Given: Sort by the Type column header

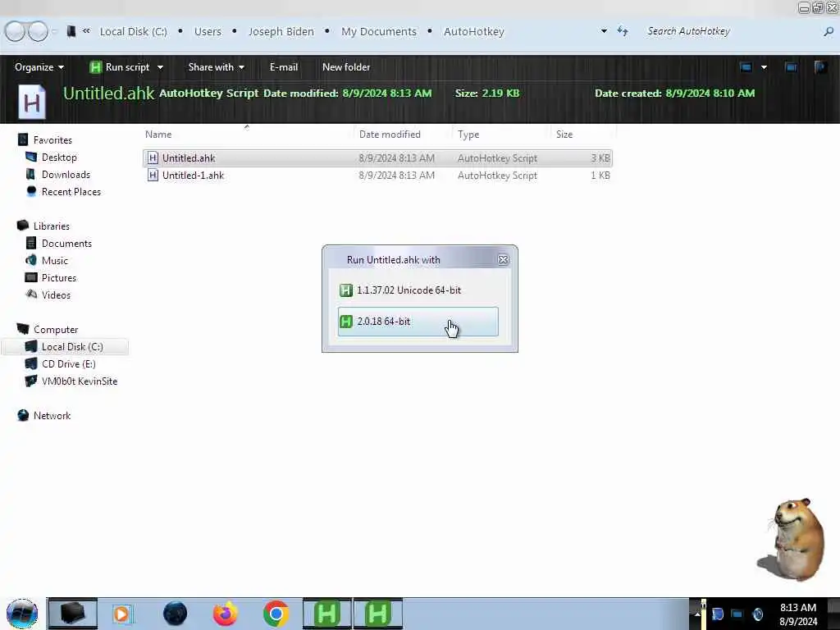Looking at the screenshot, I should (468, 135).
